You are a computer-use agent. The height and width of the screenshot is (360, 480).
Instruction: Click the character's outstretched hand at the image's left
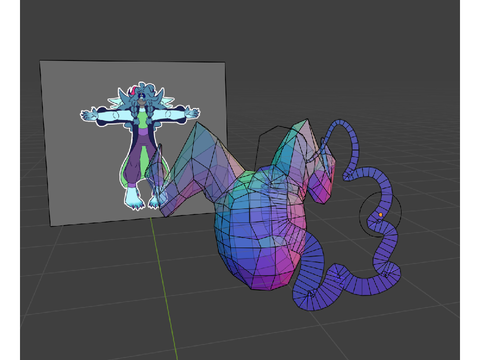point(87,115)
